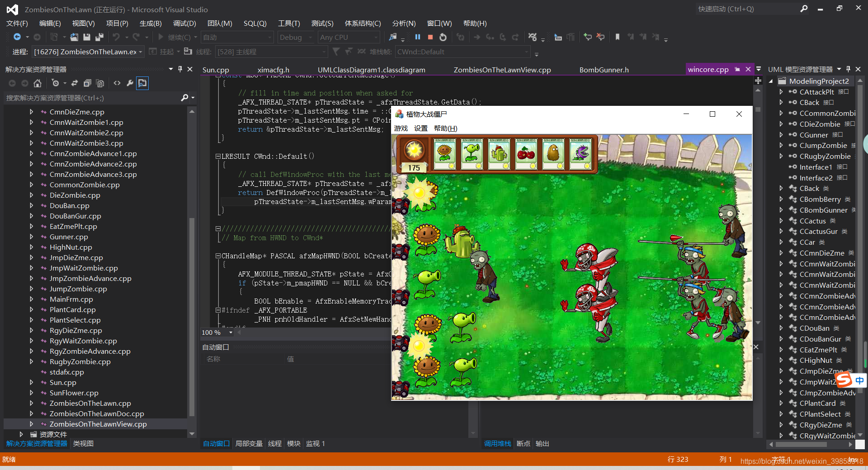Switch to 局部变量 tab
The width and height of the screenshot is (868, 470).
click(249, 444)
